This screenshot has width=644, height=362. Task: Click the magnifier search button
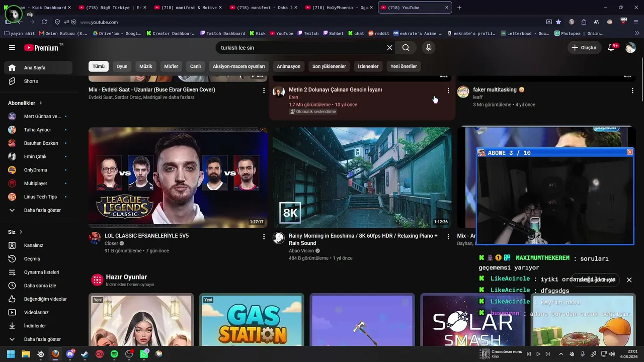click(406, 48)
